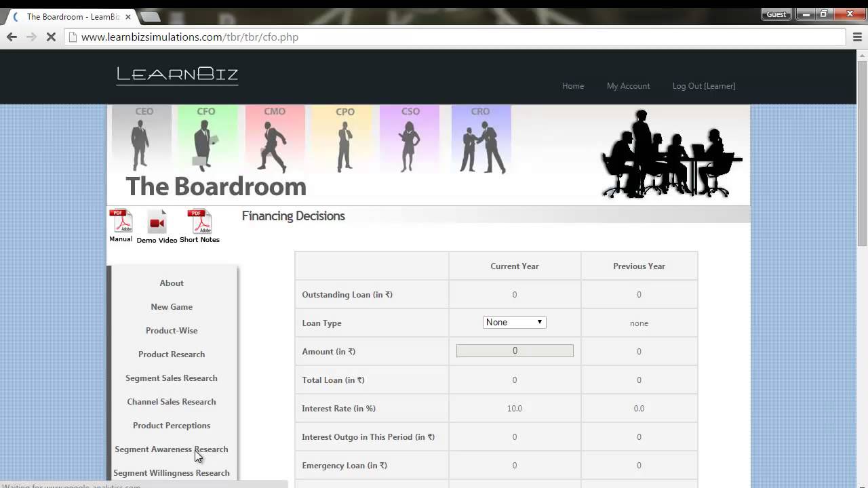Click the Interest Rate value 10.0
Viewport: 868px width, 488px height.
point(515,409)
